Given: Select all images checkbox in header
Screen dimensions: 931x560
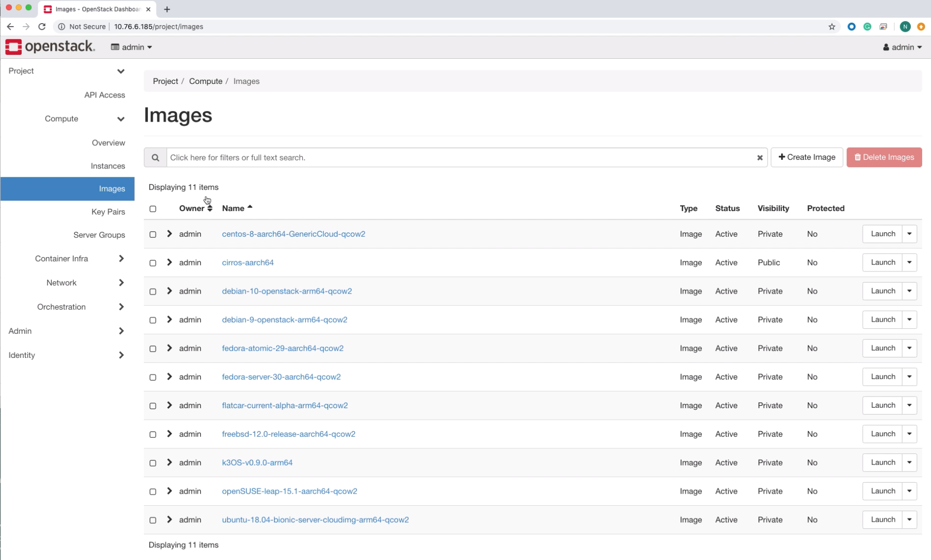Looking at the screenshot, I should pyautogui.click(x=153, y=209).
